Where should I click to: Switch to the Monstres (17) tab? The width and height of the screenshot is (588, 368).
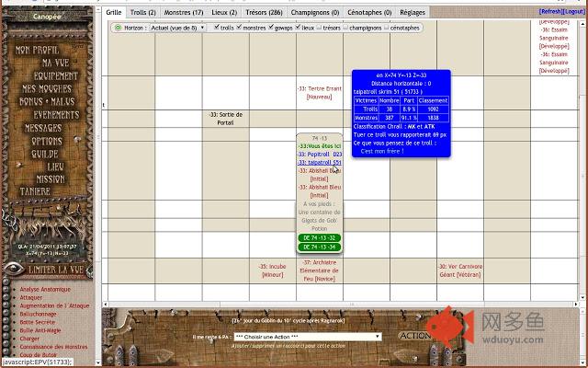point(184,12)
